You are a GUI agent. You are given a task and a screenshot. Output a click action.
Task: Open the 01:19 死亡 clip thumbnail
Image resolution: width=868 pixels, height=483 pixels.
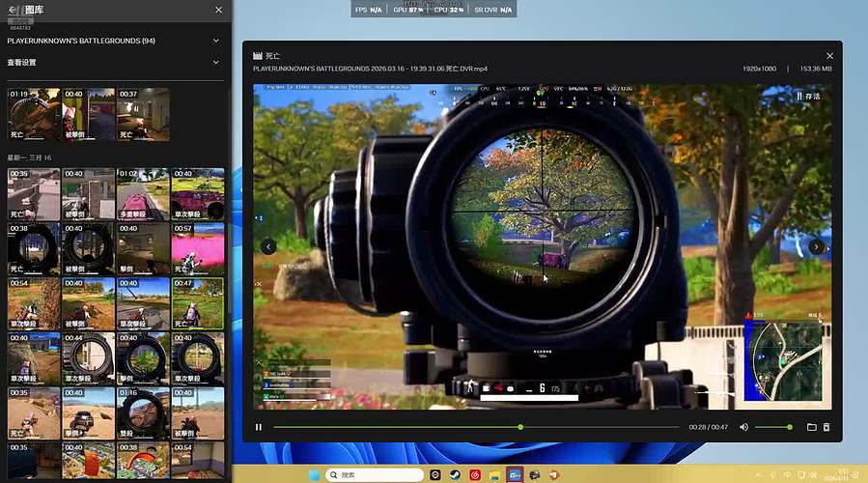(x=34, y=114)
